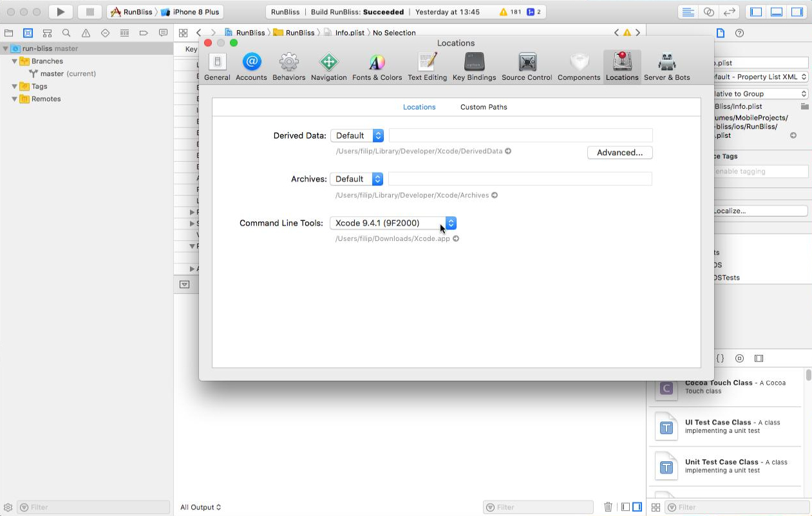Open the breakpoint navigator
Viewport: 812px width, 516px height.
[x=144, y=33]
